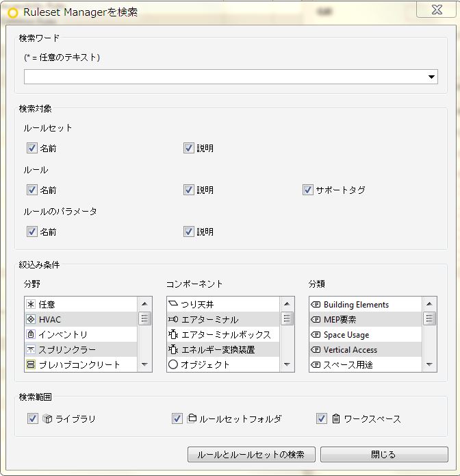
Task: Disable the ワークスペース scope checkbox
Action: point(321,418)
